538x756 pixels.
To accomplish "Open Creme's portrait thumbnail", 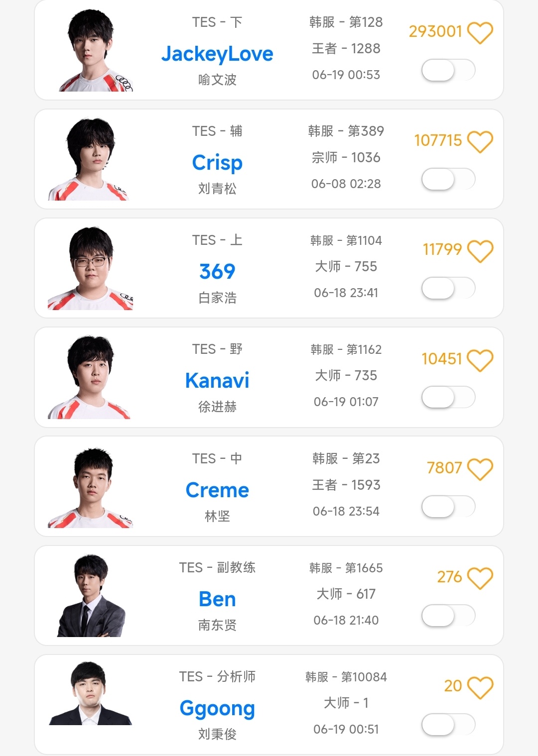I will [91, 488].
